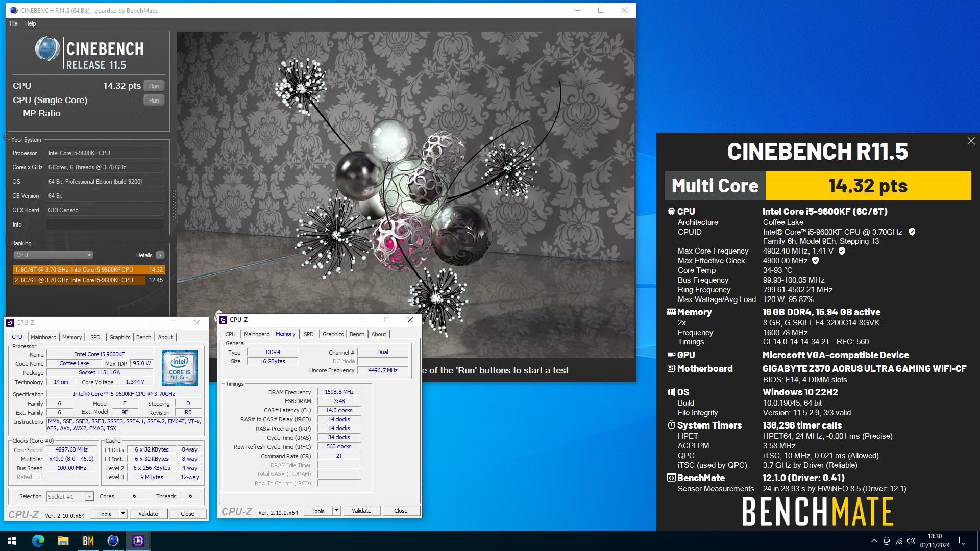
Task: Select ranking entry with score 12.45
Action: click(x=89, y=280)
